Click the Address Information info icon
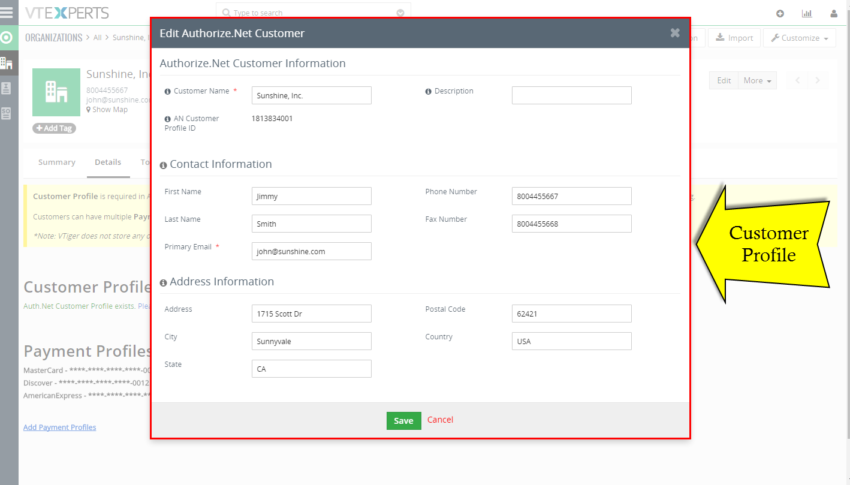This screenshot has height=485, width=850. (x=163, y=283)
